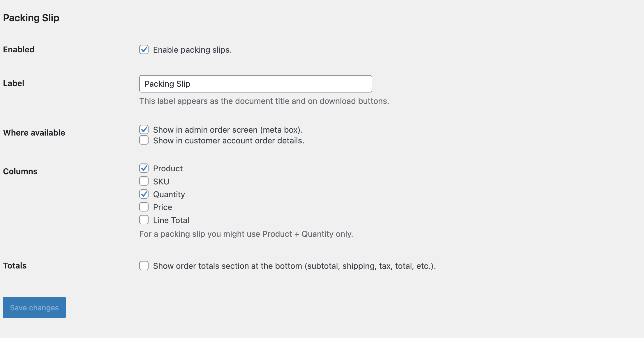Screen dimensions: 644x338
Task: Click the Enabled section label
Action: 18,49
